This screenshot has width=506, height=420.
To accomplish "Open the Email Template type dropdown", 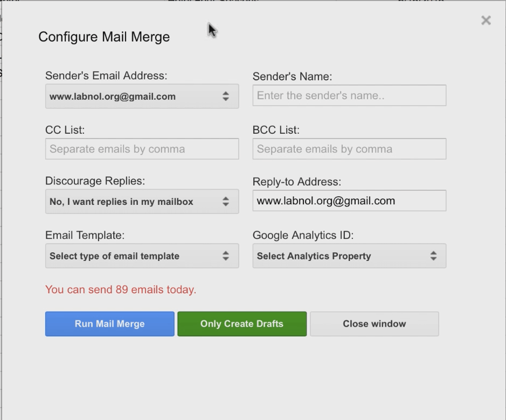I will tap(142, 256).
